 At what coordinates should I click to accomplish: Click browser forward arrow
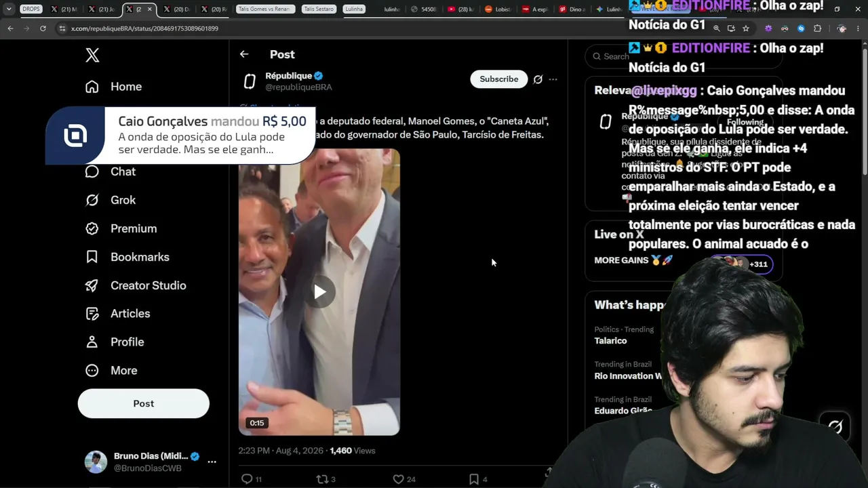(26, 28)
